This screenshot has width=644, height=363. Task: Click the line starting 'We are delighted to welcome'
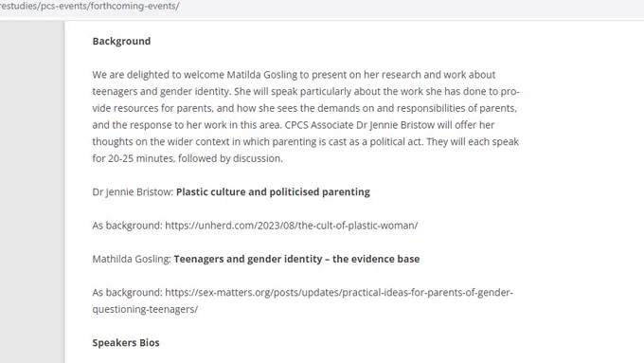point(294,75)
